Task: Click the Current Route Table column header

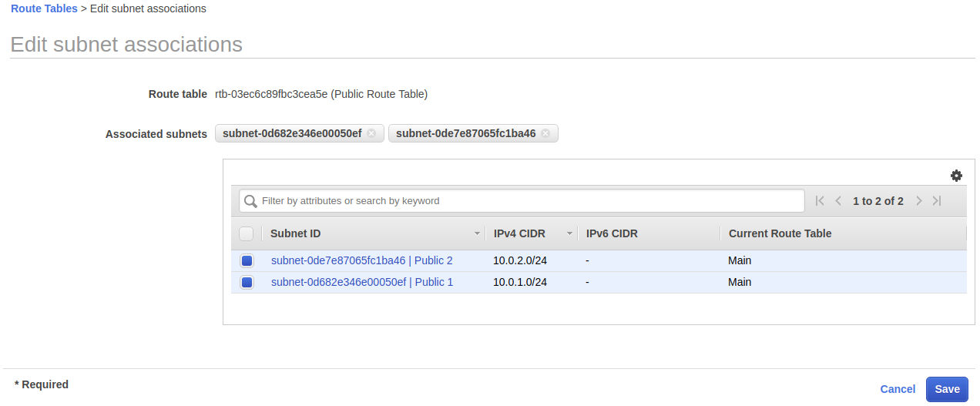Action: click(x=780, y=233)
